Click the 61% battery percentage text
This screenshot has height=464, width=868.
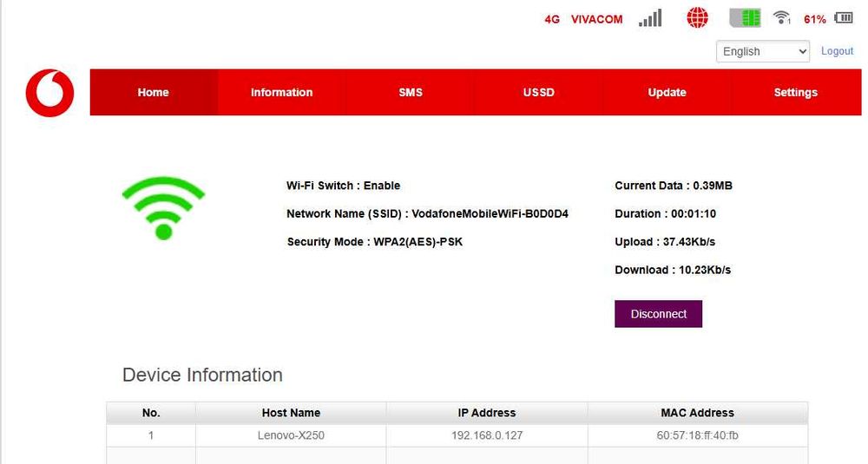815,19
